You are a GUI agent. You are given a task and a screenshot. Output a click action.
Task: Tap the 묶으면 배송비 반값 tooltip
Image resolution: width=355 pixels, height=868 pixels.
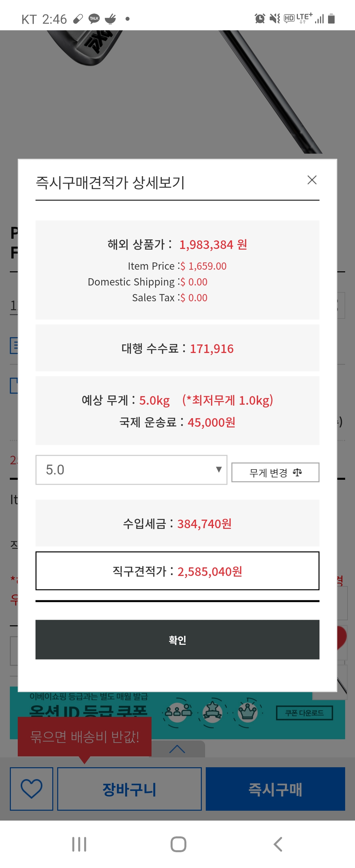click(84, 737)
